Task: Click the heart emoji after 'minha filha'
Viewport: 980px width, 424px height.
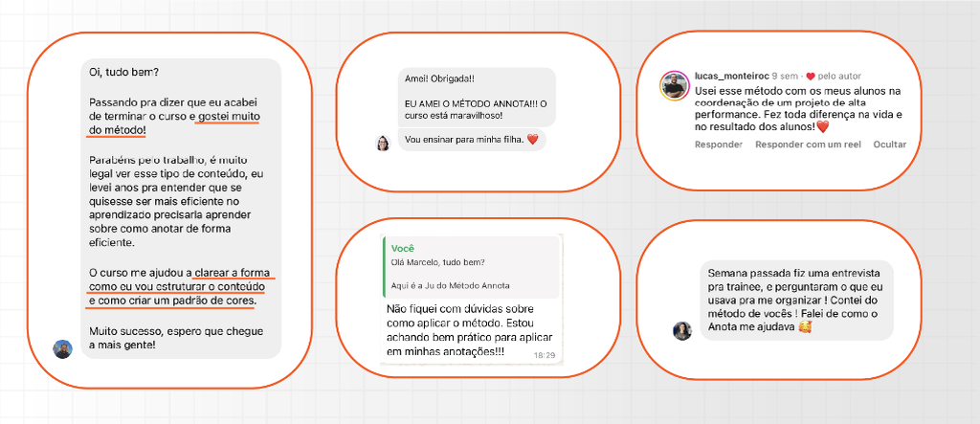Action: [x=532, y=140]
